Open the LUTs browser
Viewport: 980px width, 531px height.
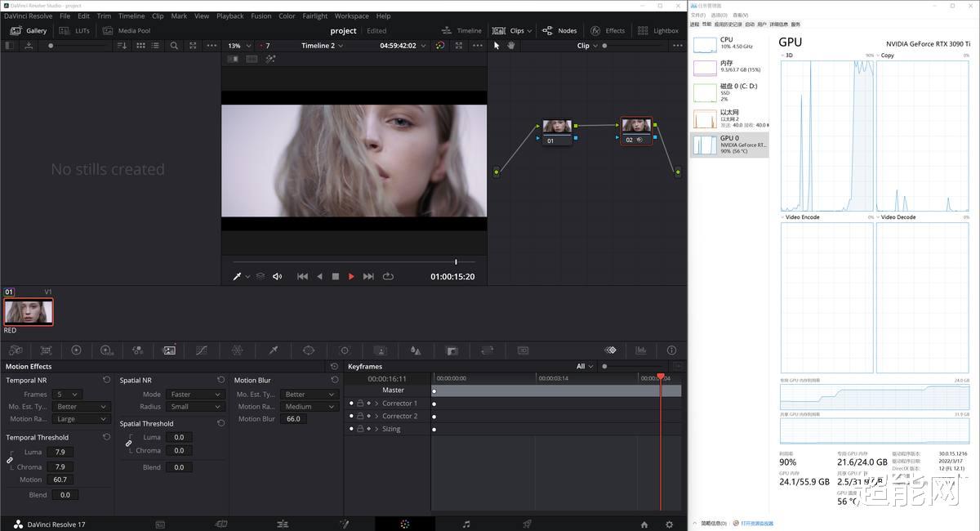coord(74,30)
